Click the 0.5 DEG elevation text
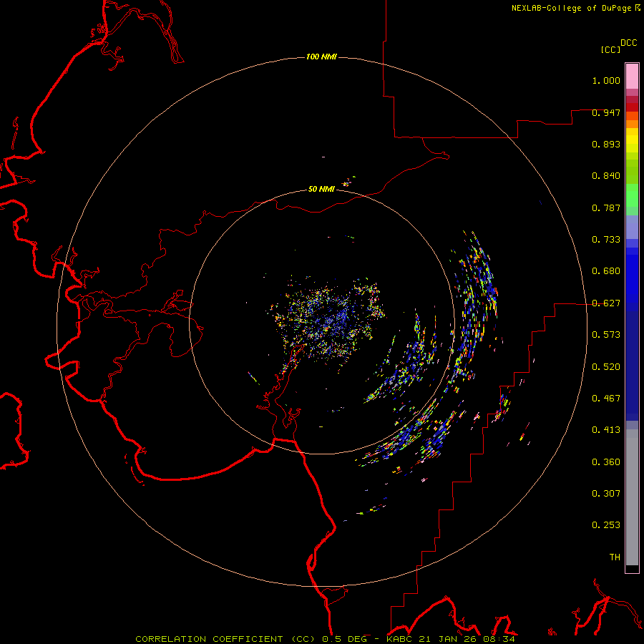Image resolution: width=644 pixels, height=644 pixels. click(345, 639)
